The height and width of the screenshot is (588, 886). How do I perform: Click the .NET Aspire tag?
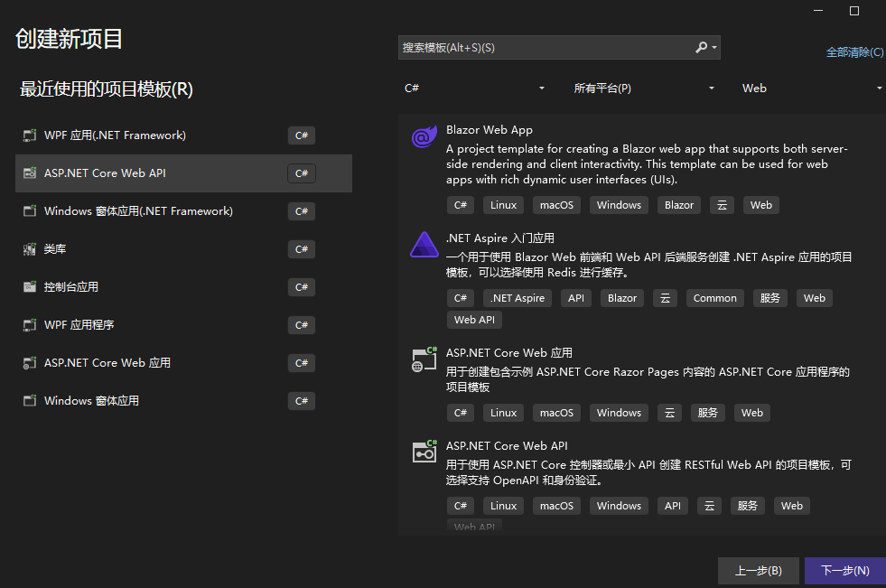point(517,298)
